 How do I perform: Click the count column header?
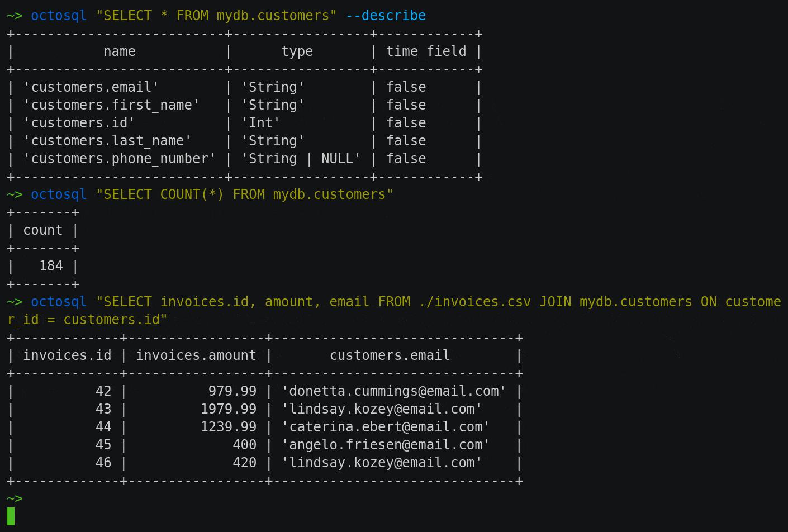(x=42, y=230)
